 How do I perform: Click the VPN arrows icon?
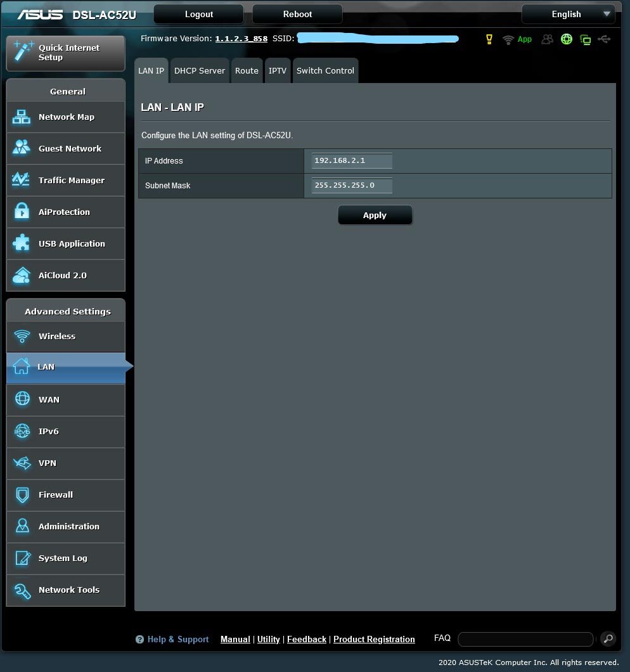tap(22, 463)
